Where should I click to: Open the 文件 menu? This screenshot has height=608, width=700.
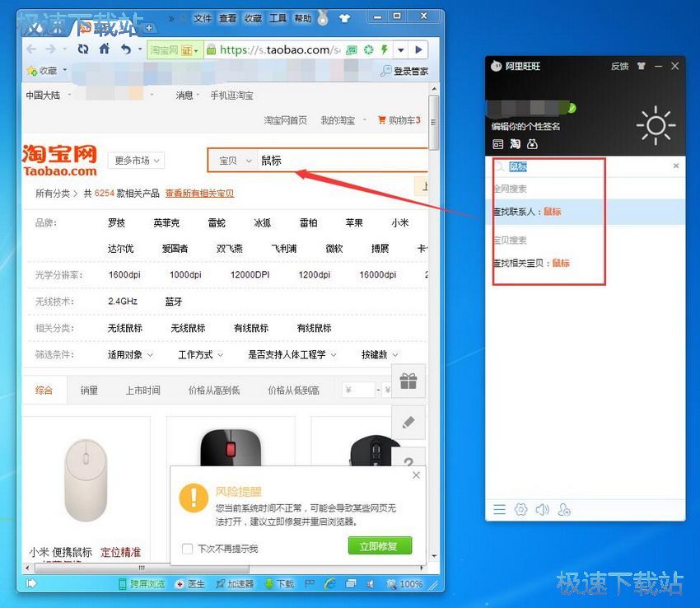pyautogui.click(x=203, y=18)
